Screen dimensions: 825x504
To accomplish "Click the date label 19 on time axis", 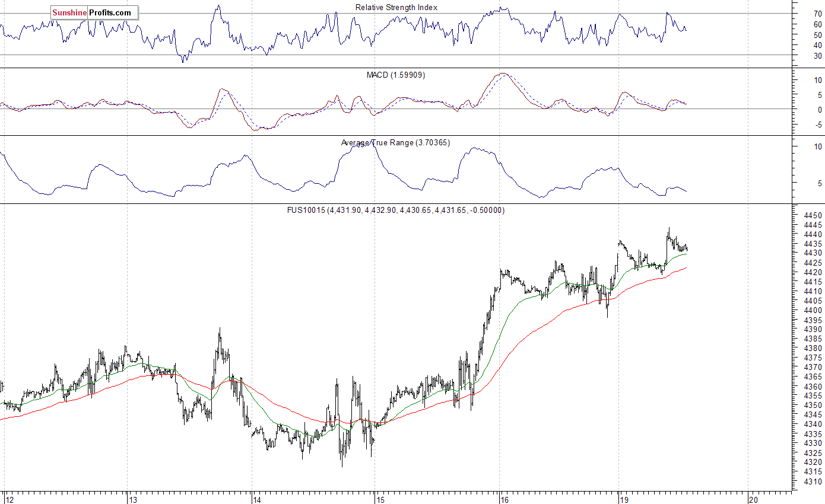I will 624,500.
